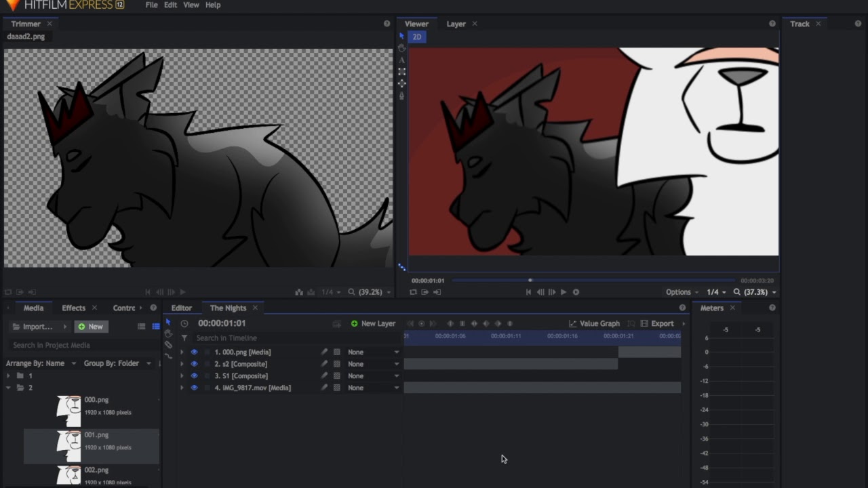
Task: Toggle checkbox beside 000.png layer
Action: pyautogui.click(x=208, y=352)
